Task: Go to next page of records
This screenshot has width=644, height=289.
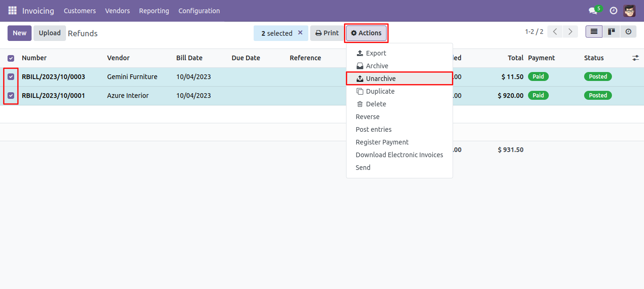Action: (x=570, y=32)
